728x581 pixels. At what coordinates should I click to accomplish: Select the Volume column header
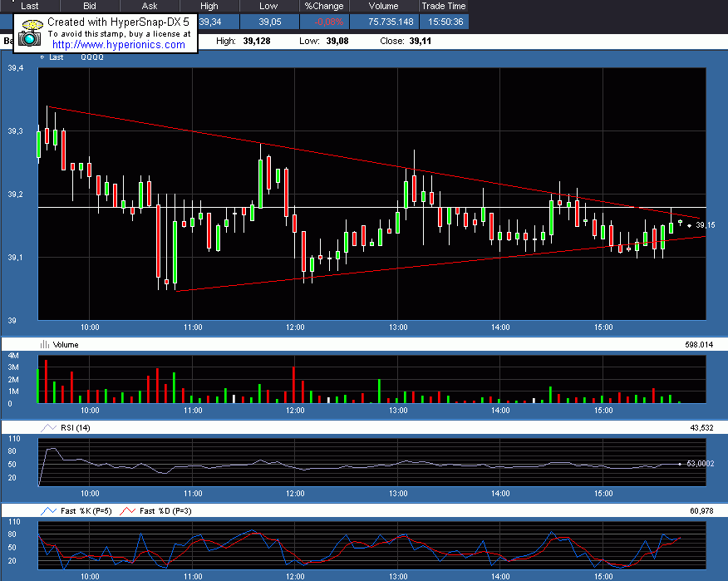point(383,6)
